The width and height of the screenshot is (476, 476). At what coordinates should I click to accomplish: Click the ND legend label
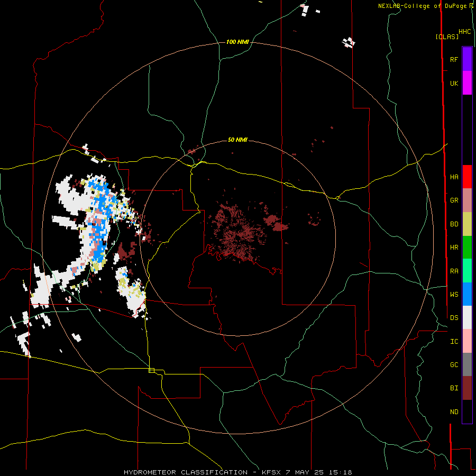click(x=454, y=412)
